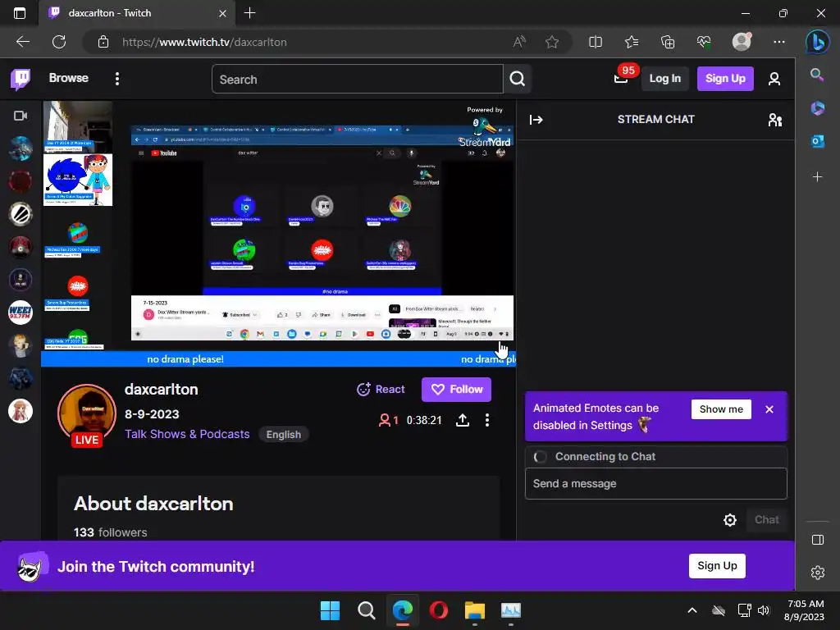Open Edge sidebar settings gear

tap(817, 573)
